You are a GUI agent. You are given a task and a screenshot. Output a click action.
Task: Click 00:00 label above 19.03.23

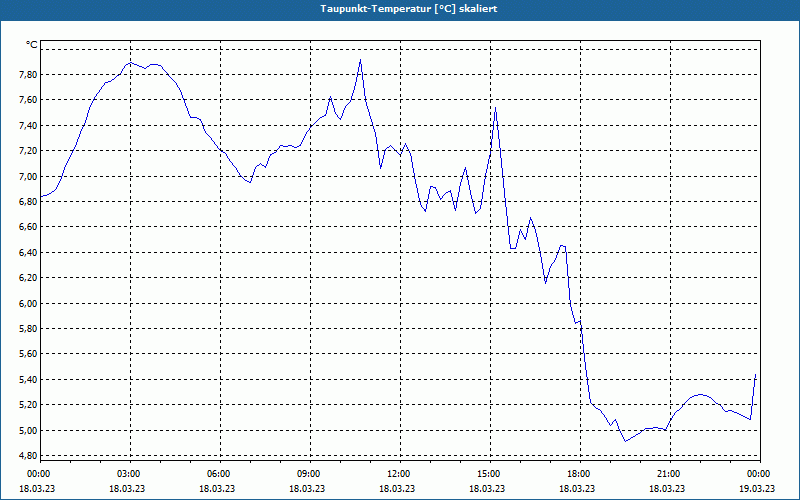(760, 474)
